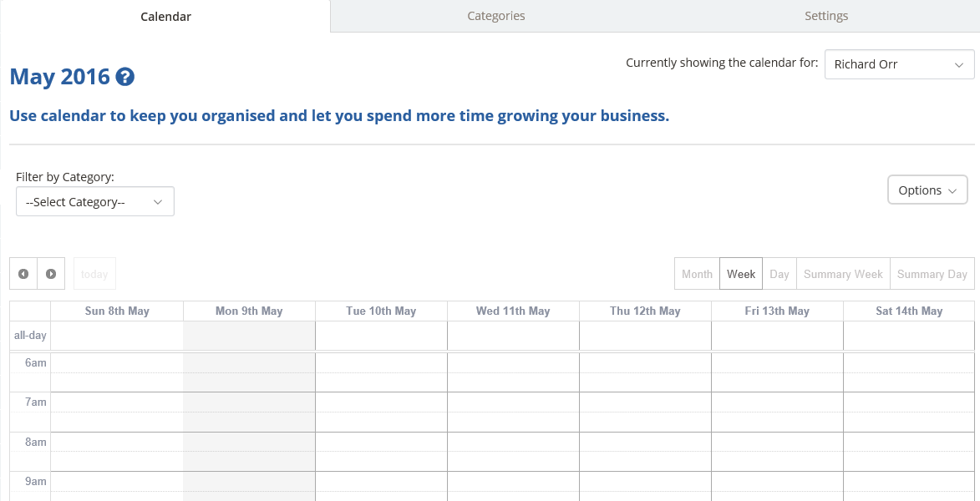Viewport: 980px width, 501px height.
Task: Click the help question mark icon
Action: [x=125, y=78]
